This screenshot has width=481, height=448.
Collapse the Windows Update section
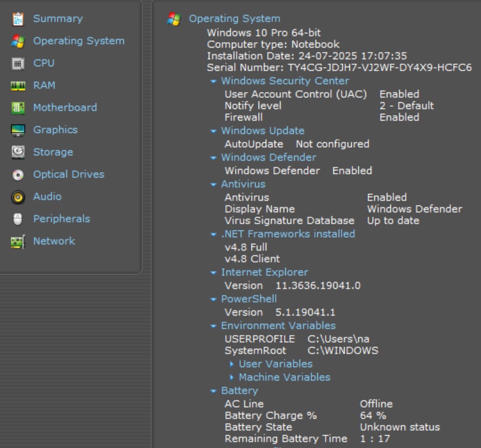[x=214, y=131]
